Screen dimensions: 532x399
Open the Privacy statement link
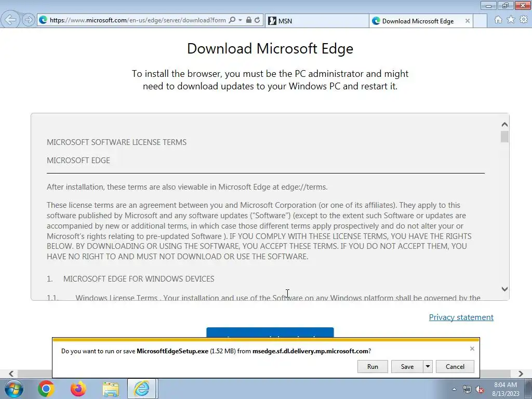tap(461, 317)
